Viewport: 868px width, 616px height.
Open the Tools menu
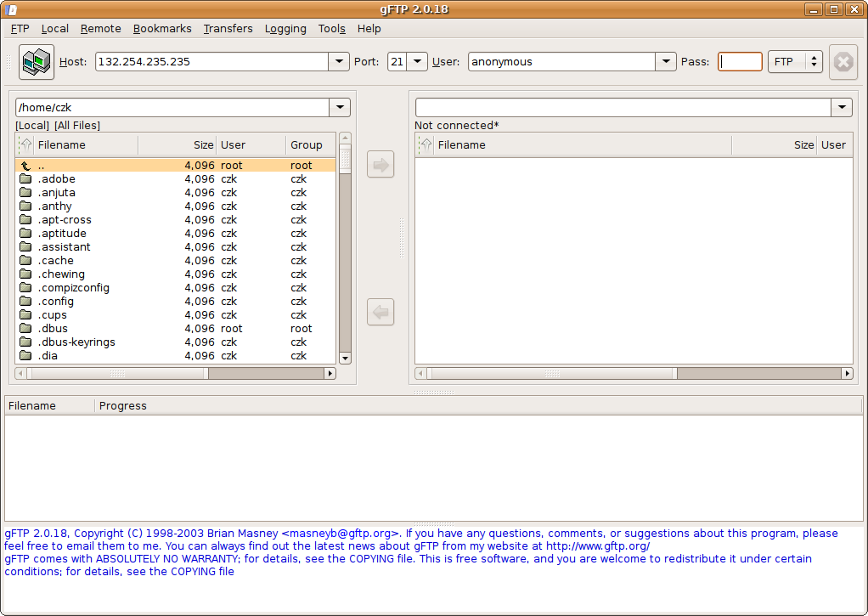coord(331,29)
